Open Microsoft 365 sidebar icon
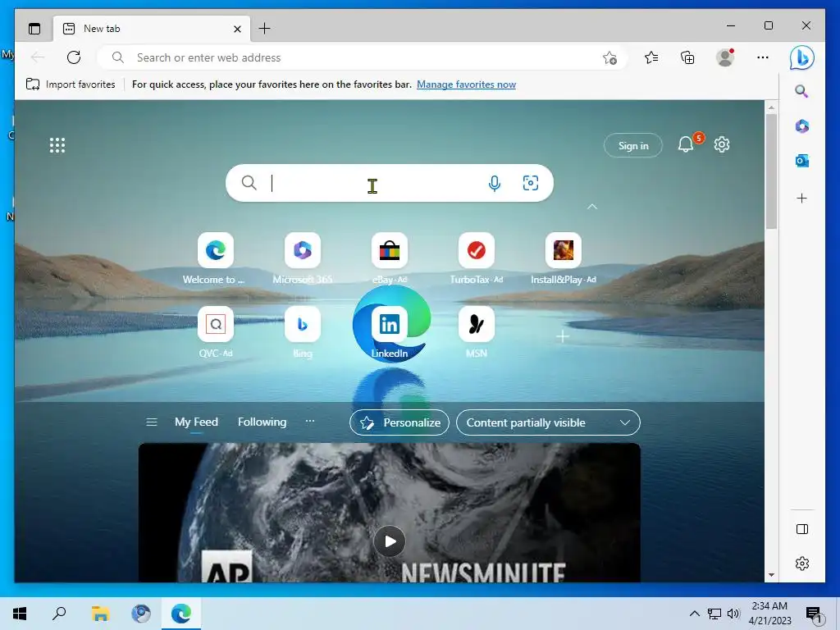The image size is (840, 630). [x=802, y=126]
